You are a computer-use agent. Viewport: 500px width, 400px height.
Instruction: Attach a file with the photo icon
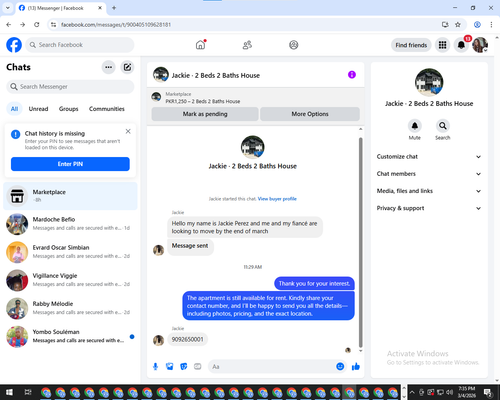(170, 367)
